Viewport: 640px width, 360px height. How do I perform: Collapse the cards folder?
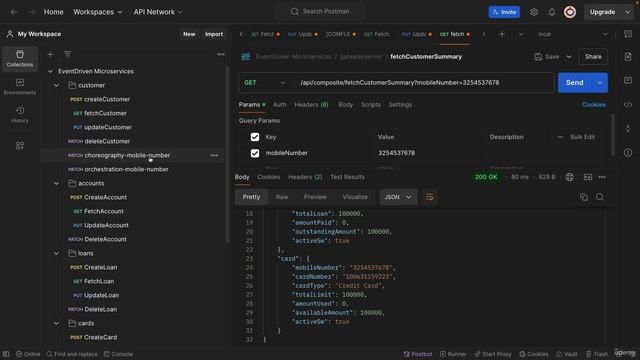[57, 323]
